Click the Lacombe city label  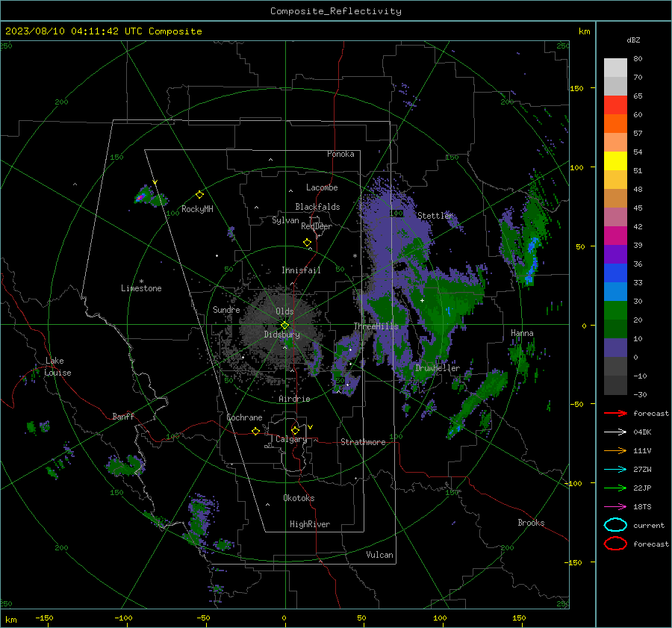[x=322, y=187]
